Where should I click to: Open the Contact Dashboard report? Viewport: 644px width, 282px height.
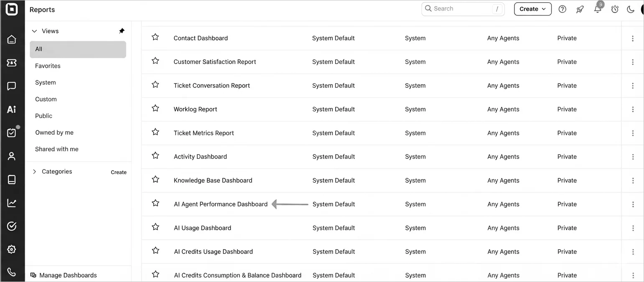point(201,38)
